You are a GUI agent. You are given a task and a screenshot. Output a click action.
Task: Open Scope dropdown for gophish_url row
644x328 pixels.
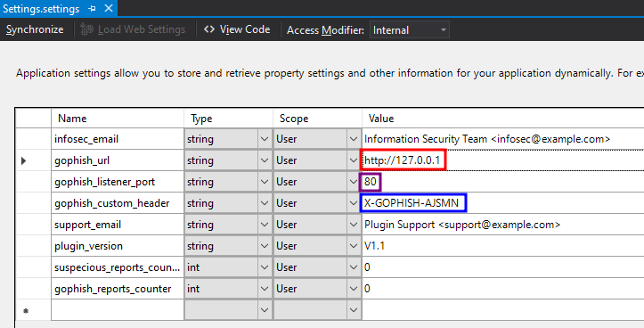pyautogui.click(x=354, y=160)
